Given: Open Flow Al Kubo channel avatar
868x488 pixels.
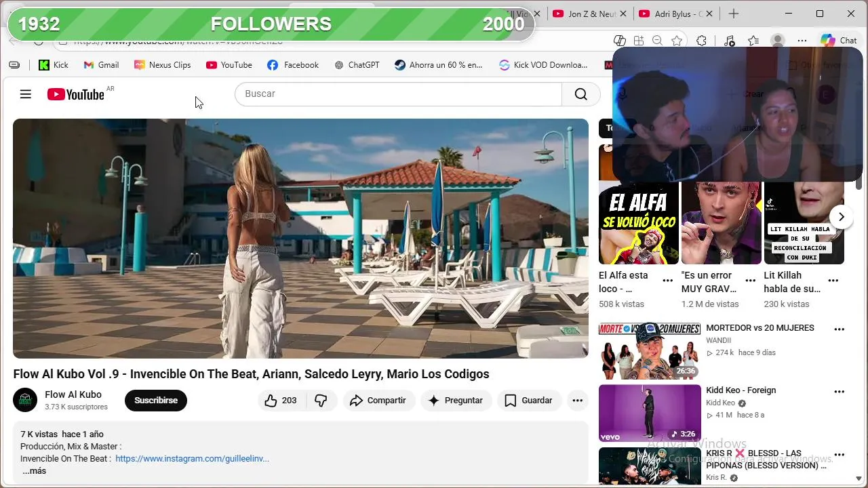Looking at the screenshot, I should [25, 400].
